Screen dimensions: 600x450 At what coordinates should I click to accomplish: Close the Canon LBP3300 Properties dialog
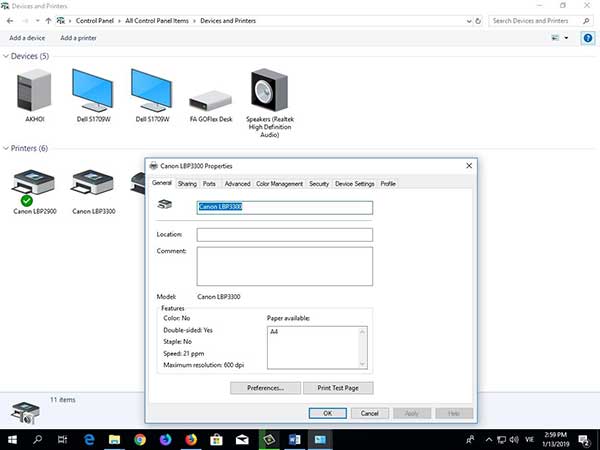pos(469,166)
